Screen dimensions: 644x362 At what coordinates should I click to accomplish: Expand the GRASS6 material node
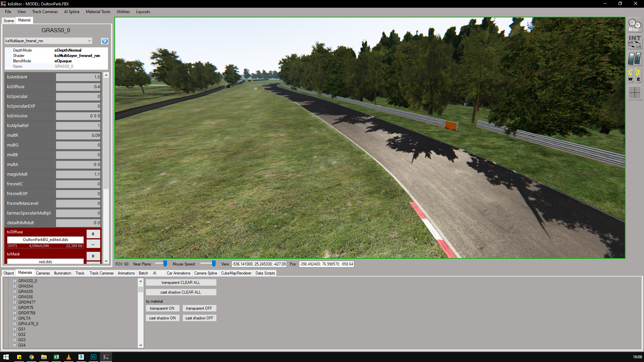pos(15,297)
